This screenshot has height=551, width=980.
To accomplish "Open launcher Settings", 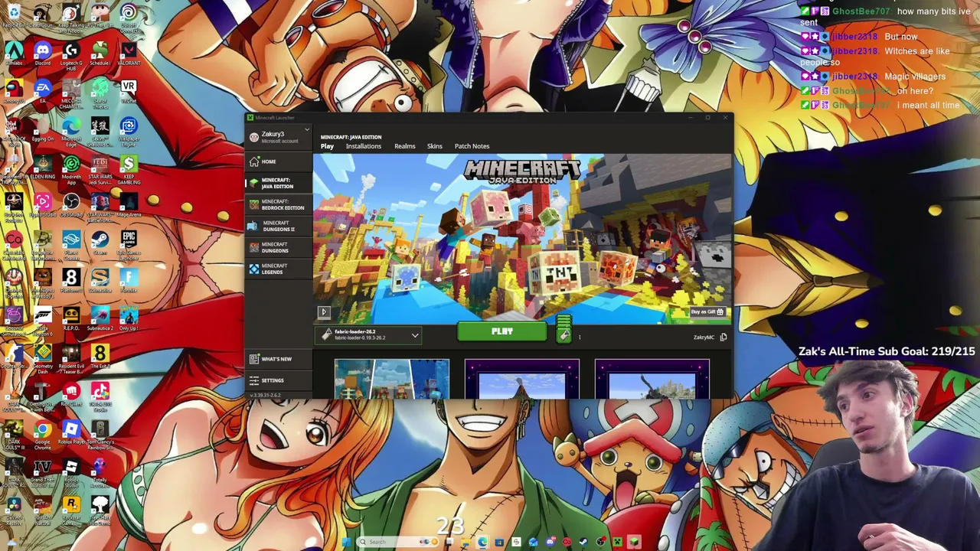I will click(x=279, y=380).
